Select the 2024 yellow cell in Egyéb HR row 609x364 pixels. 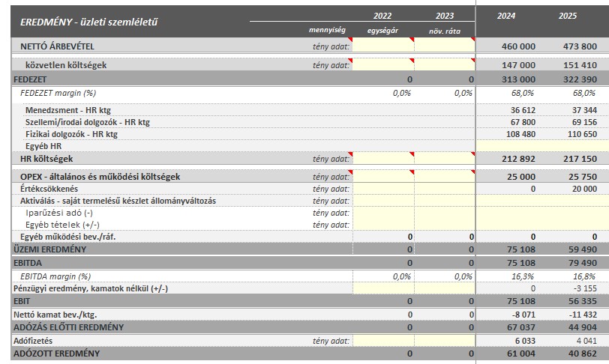point(507,146)
